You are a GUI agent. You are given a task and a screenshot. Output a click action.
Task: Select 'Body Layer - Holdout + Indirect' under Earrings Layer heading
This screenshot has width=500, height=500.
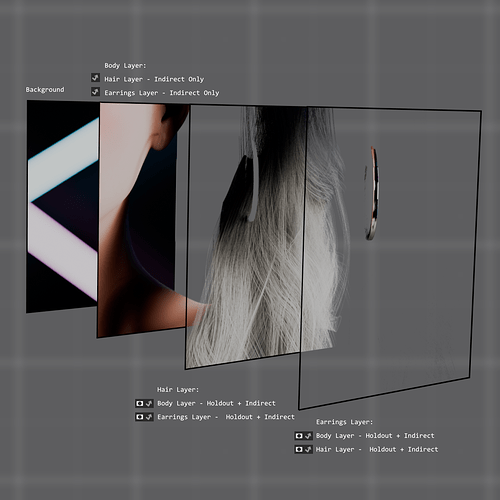pos(375,436)
